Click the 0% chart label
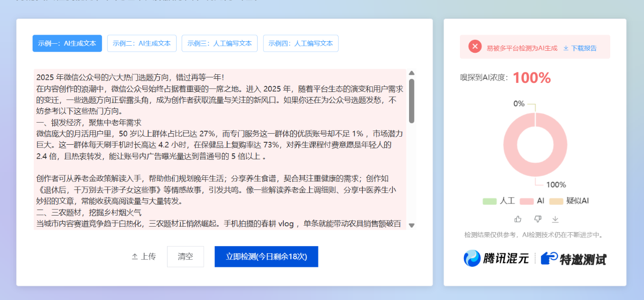Viewport: 644px width, 300px height. [519, 104]
